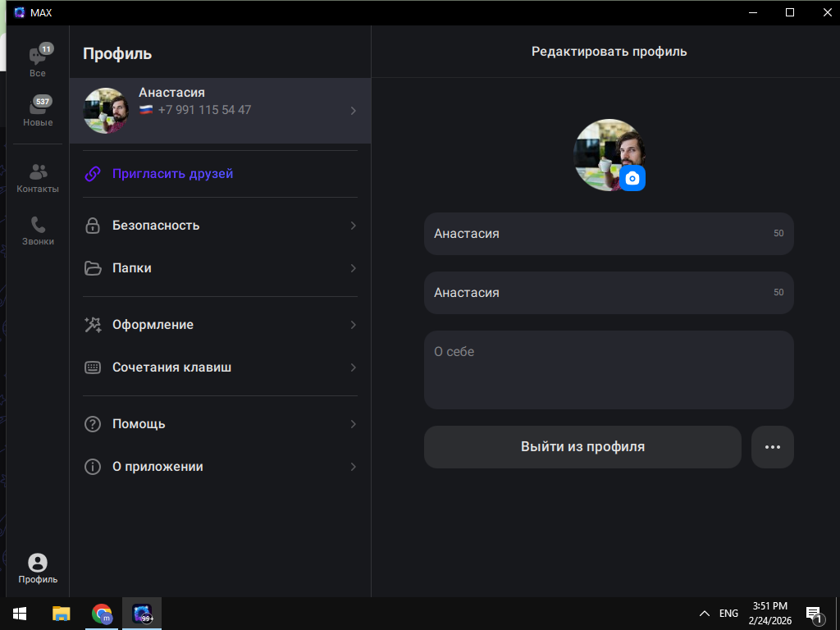The width and height of the screenshot is (840, 630).
Task: Click the Пригласить друзей link
Action: coord(172,174)
